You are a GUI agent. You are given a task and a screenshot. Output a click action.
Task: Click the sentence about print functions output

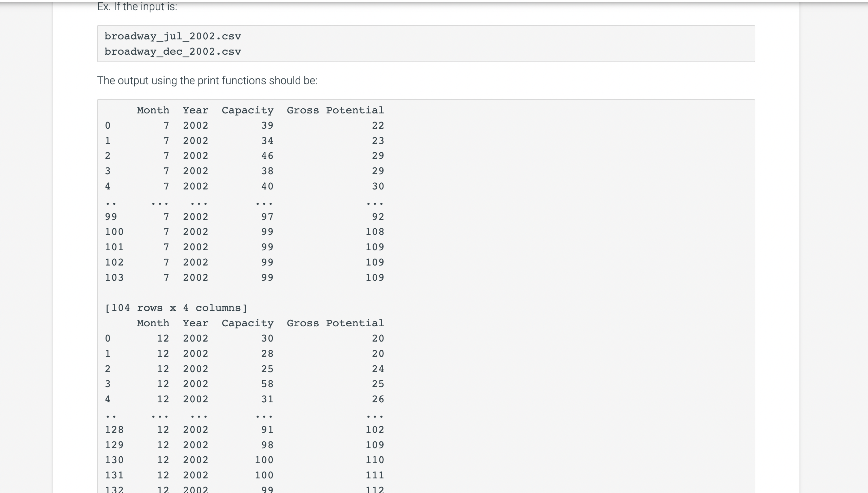tap(207, 80)
